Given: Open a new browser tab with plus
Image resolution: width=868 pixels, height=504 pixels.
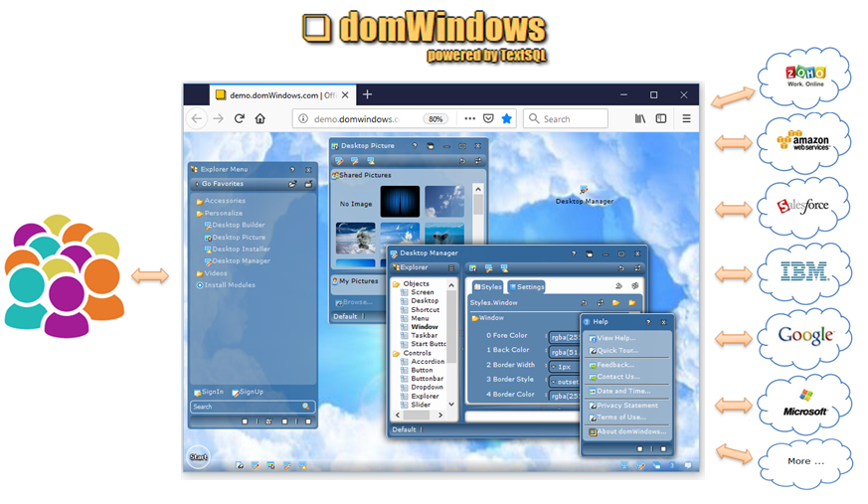Looking at the screenshot, I should (x=367, y=94).
